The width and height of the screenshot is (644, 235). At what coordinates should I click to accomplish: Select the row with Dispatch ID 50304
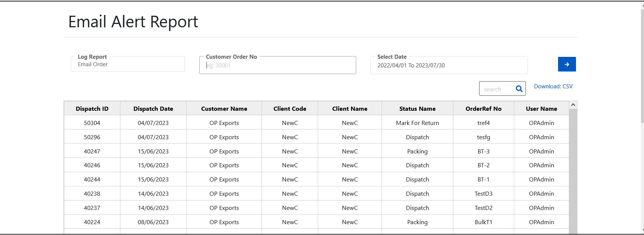click(x=317, y=123)
